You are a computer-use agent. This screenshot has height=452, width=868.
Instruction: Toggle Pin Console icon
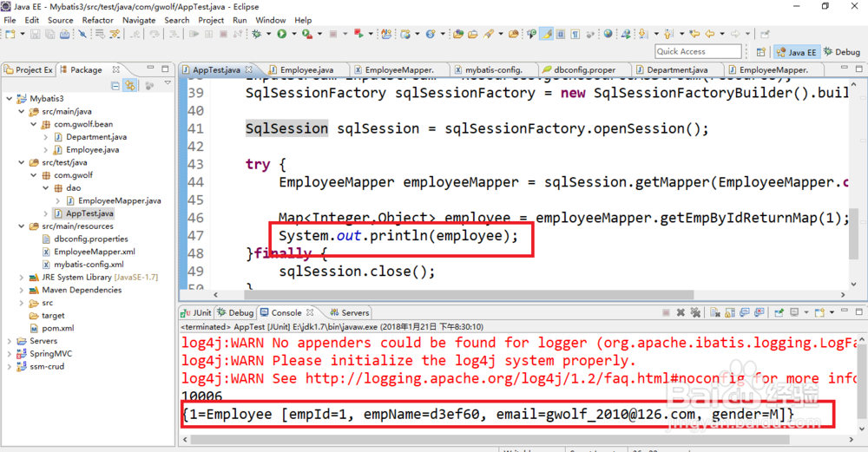[x=779, y=312]
